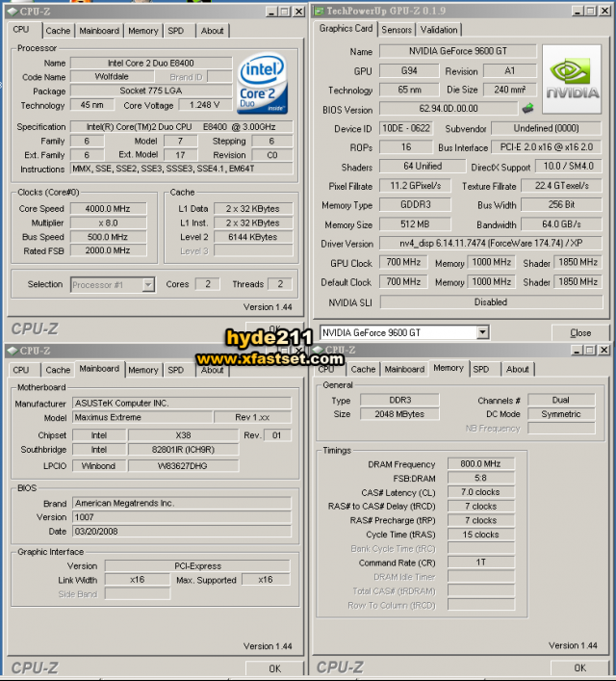Minimize the GPU-Z window

point(577,12)
